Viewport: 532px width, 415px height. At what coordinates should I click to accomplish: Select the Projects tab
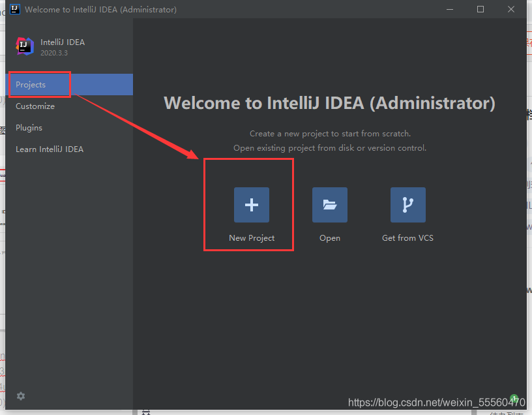coord(69,85)
